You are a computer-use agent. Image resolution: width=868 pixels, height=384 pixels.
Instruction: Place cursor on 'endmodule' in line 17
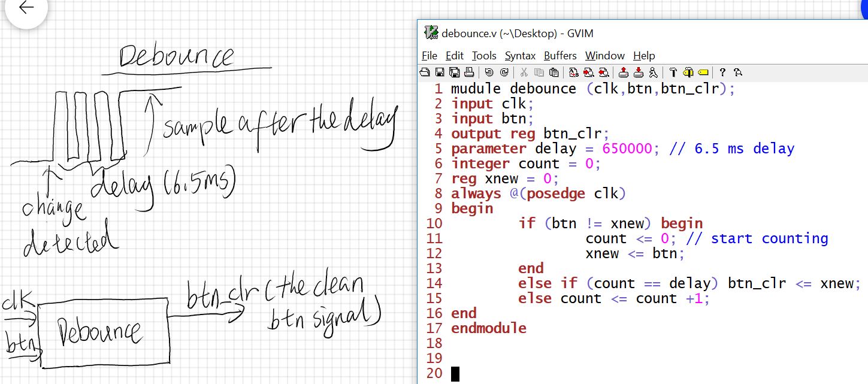pos(488,328)
